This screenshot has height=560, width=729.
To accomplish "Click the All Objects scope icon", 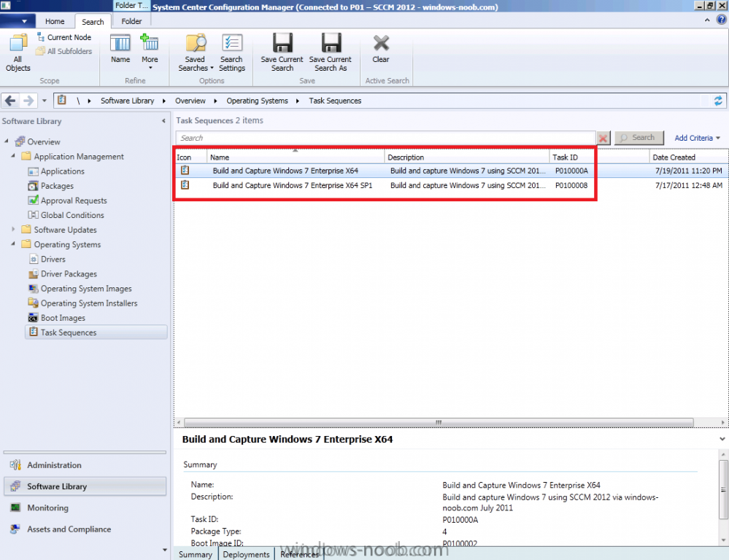I will (18, 43).
